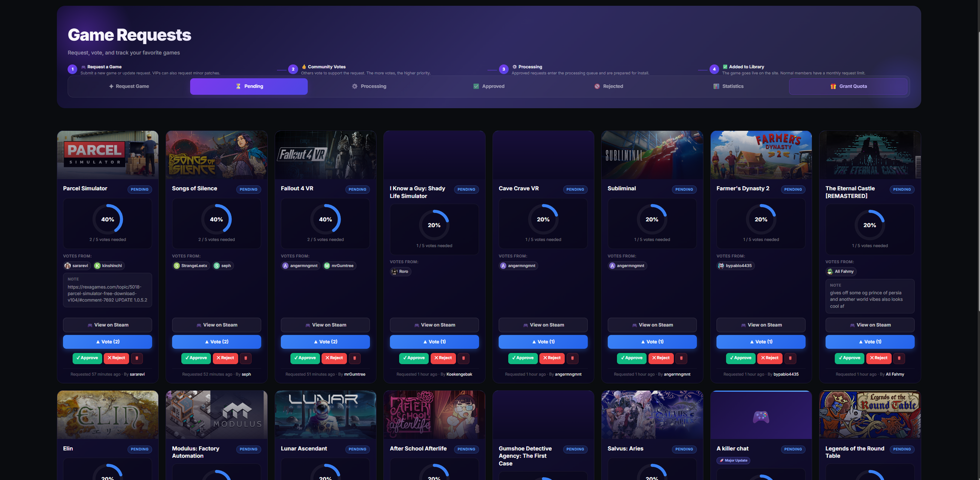This screenshot has width=980, height=480.
Task: View Parcel Simulator on Steam
Action: [x=108, y=325]
